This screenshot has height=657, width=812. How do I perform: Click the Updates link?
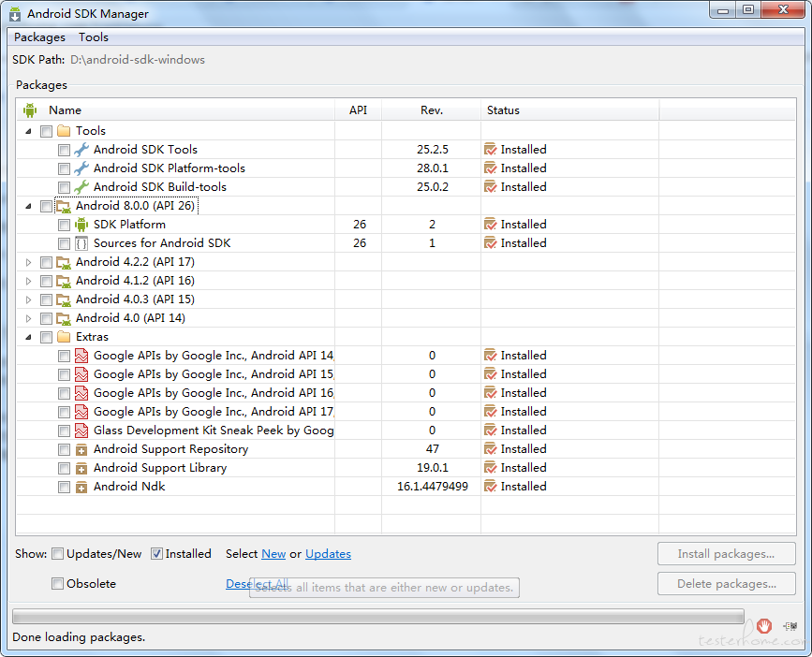coord(329,554)
